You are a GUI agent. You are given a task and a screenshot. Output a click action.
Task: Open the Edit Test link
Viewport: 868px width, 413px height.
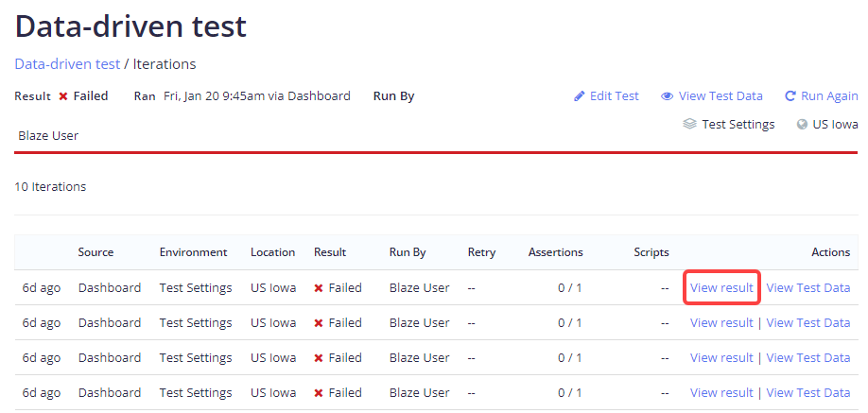pos(614,96)
